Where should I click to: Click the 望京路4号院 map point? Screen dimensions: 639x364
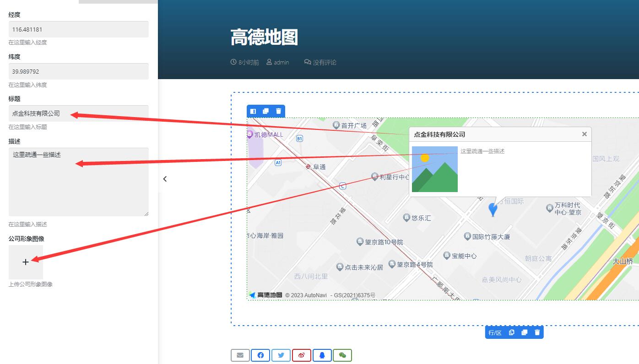pos(410,264)
